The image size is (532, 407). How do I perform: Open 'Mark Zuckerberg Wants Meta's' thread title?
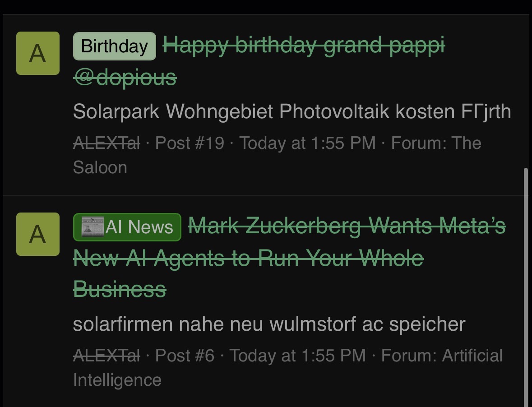click(347, 226)
